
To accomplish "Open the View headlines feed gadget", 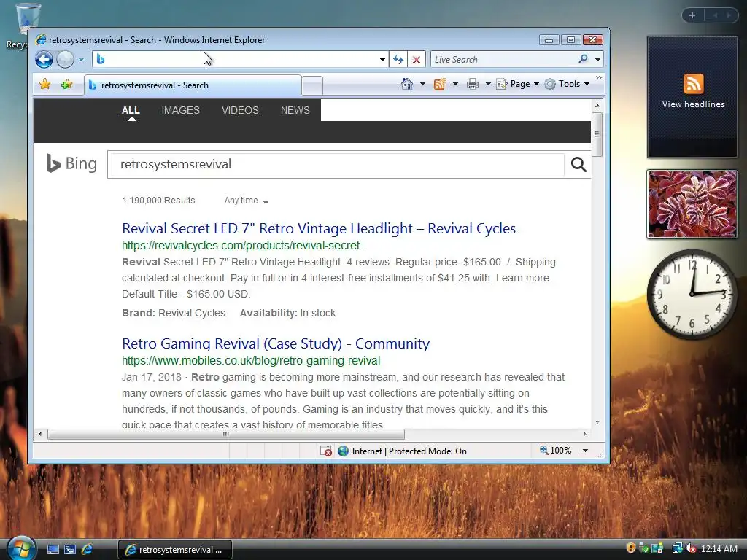I will click(693, 97).
